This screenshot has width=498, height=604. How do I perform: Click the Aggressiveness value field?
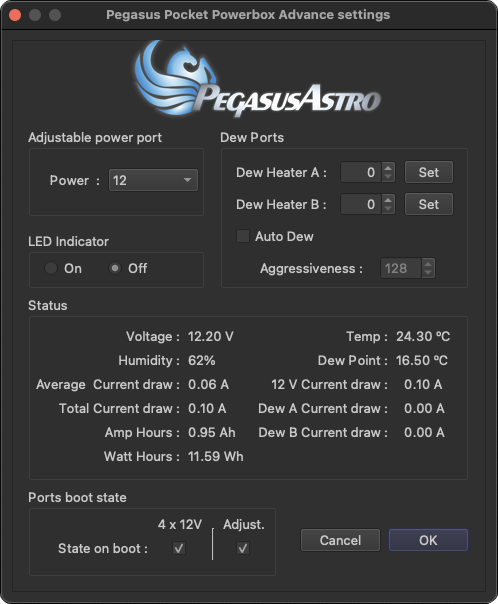tap(401, 268)
